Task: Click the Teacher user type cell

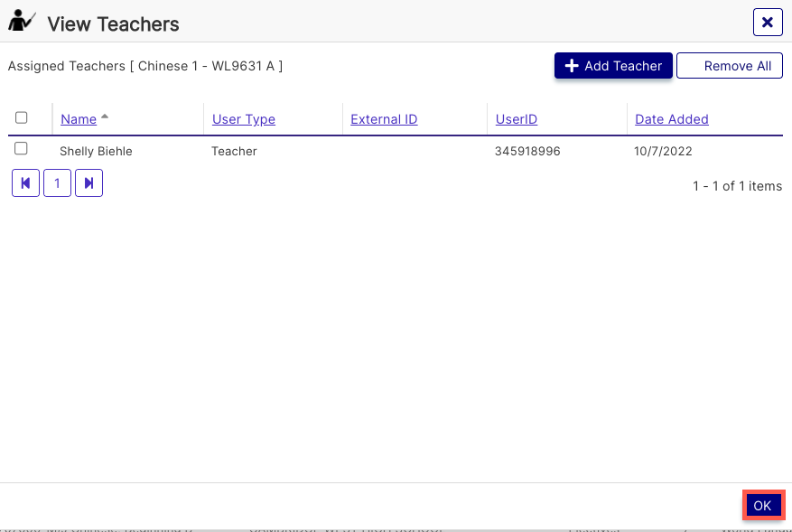Action: point(234,151)
